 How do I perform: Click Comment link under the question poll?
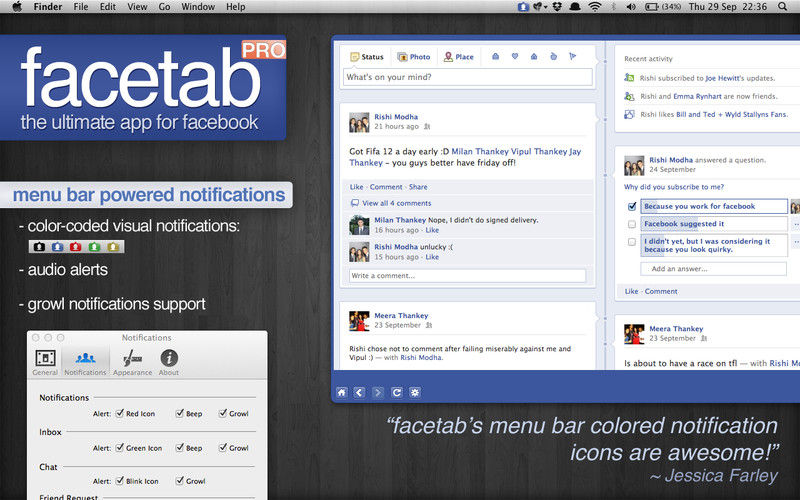[x=661, y=291]
